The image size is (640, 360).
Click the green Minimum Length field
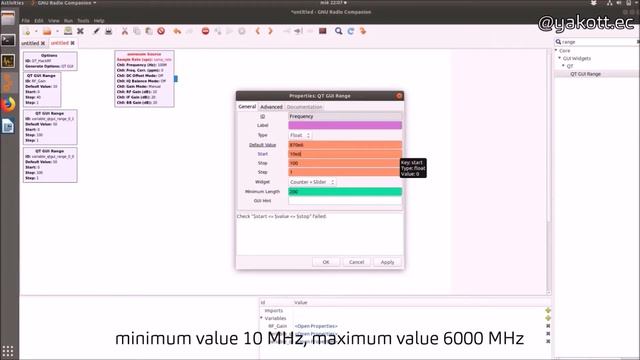coord(345,192)
